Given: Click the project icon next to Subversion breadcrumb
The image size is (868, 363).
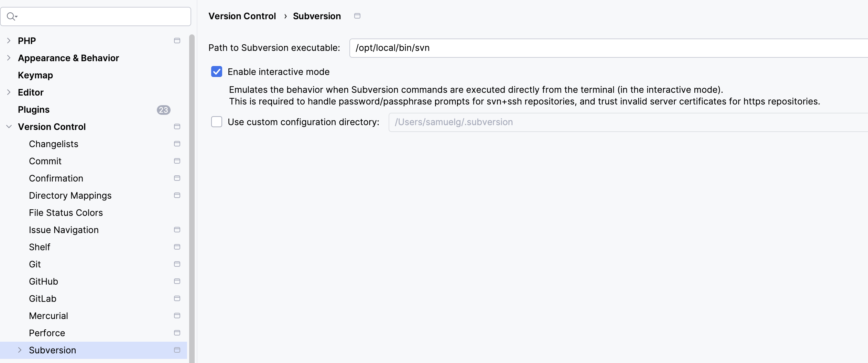Looking at the screenshot, I should [x=357, y=16].
